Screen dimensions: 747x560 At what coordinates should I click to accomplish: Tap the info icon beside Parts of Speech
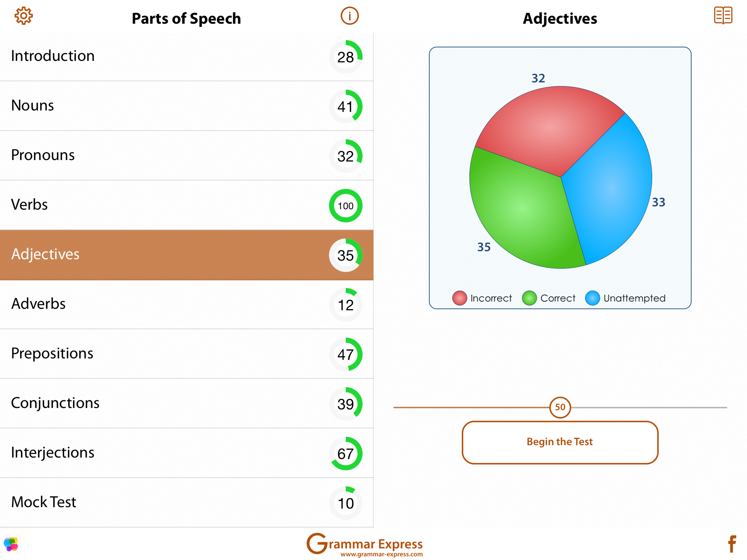click(x=349, y=16)
